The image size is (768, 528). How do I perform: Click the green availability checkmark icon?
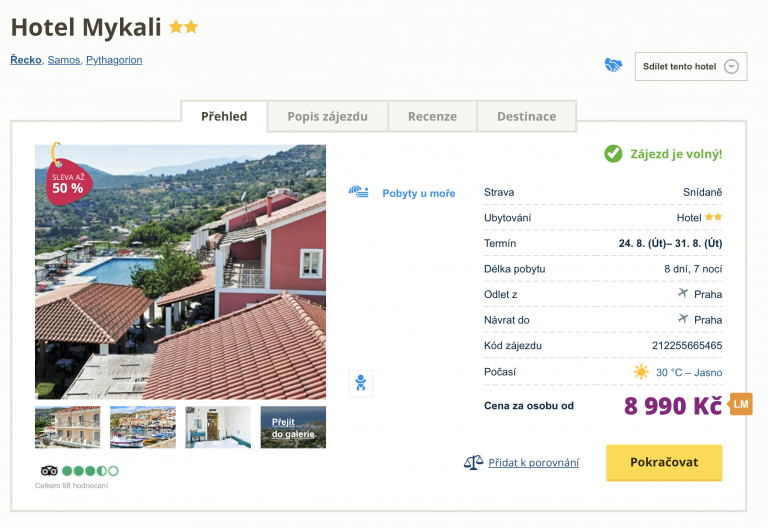point(613,154)
